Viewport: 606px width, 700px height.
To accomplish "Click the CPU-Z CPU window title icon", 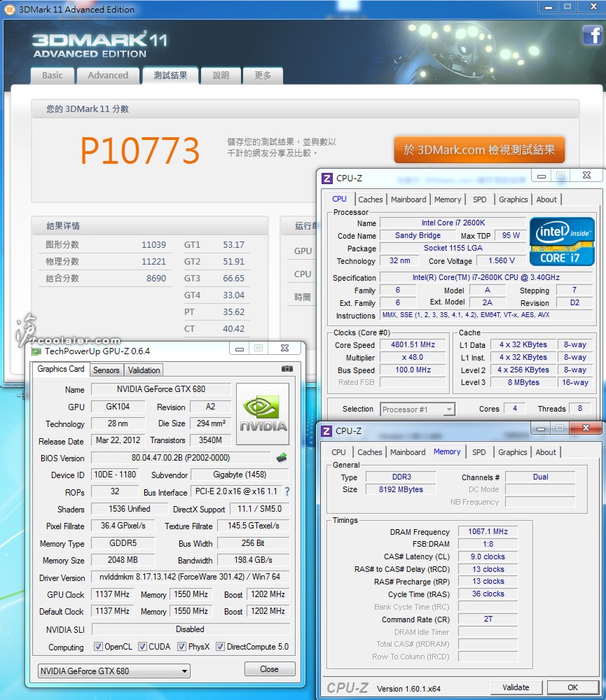I will click(x=327, y=178).
